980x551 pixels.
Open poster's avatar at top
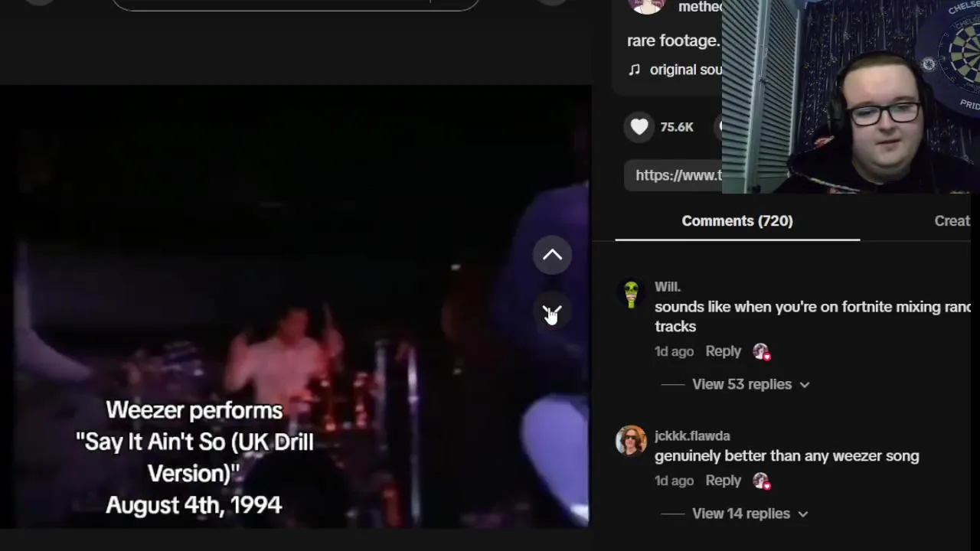[x=647, y=5]
